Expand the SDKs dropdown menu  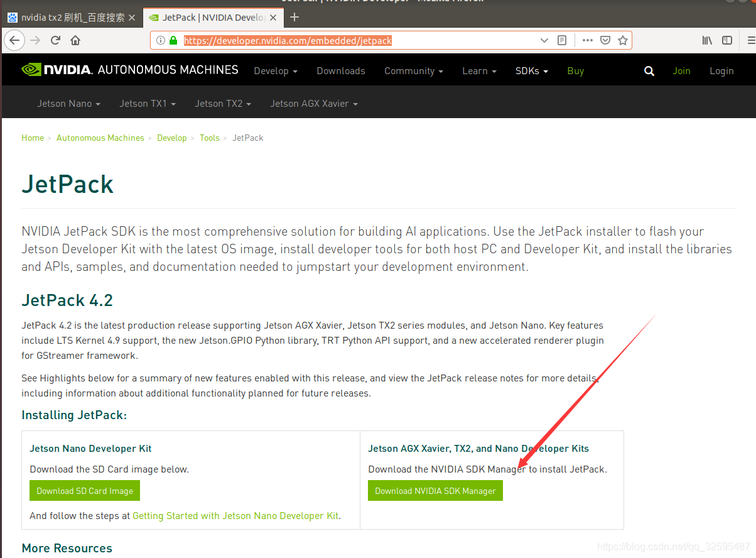532,71
